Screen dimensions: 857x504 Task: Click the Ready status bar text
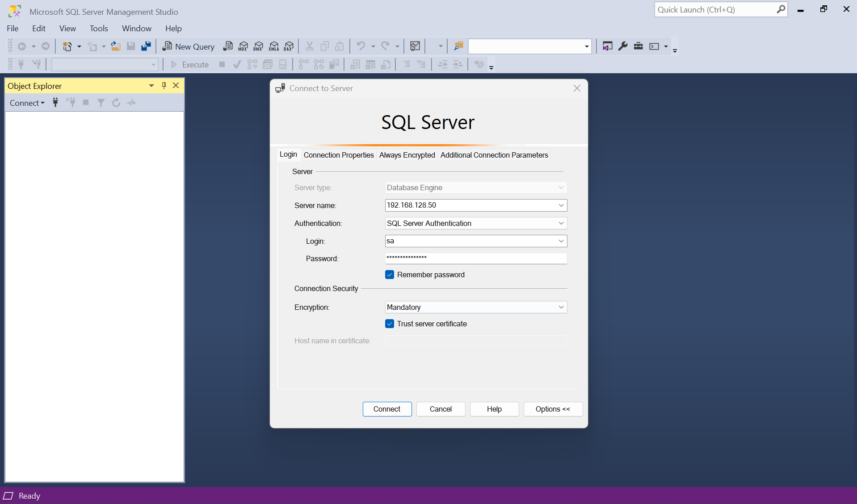[x=29, y=496]
